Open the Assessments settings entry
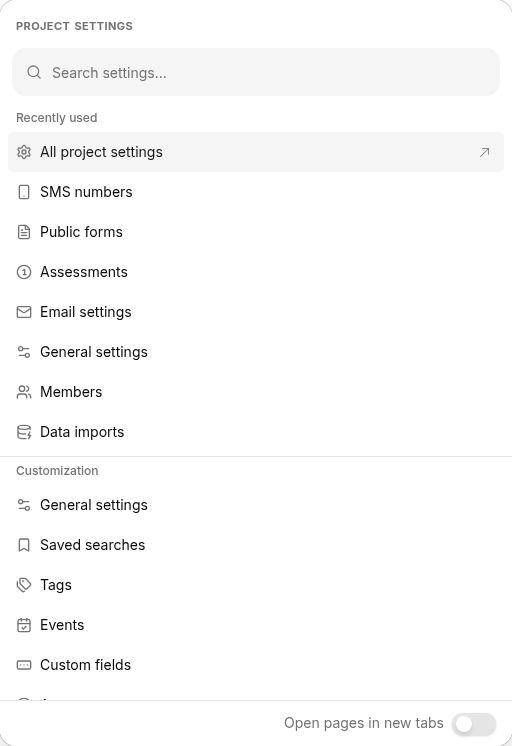512x746 pixels. (256, 272)
